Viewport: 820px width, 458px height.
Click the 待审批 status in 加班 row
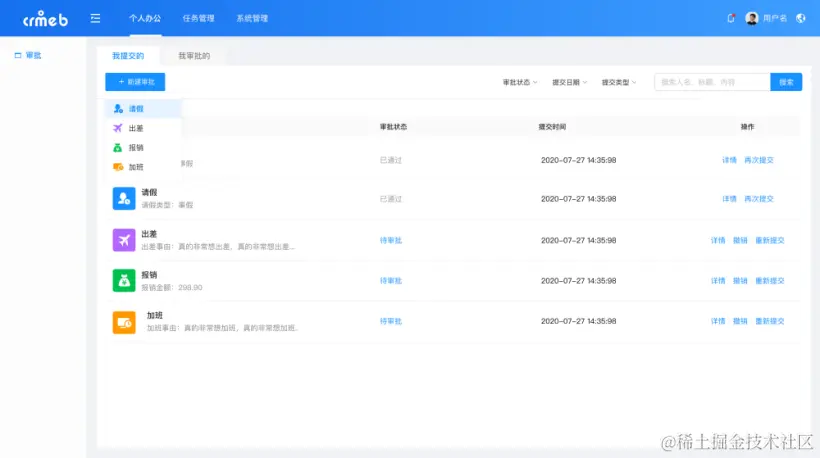click(391, 321)
